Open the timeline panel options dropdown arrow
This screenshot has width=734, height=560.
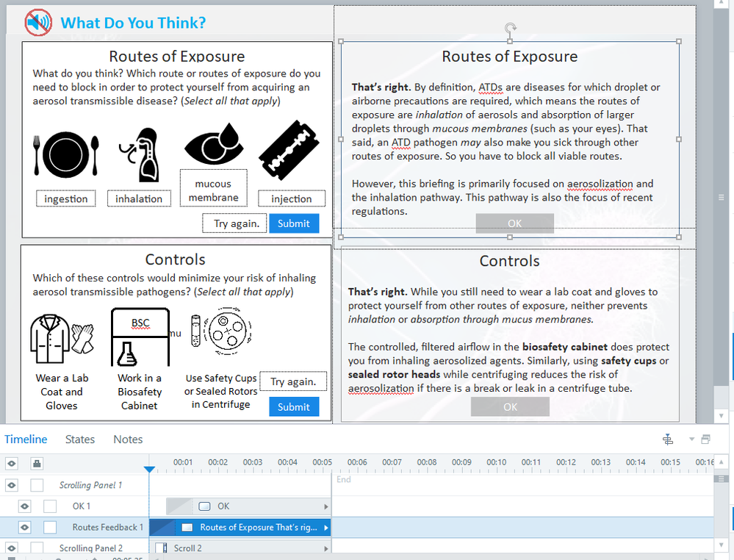(691, 439)
